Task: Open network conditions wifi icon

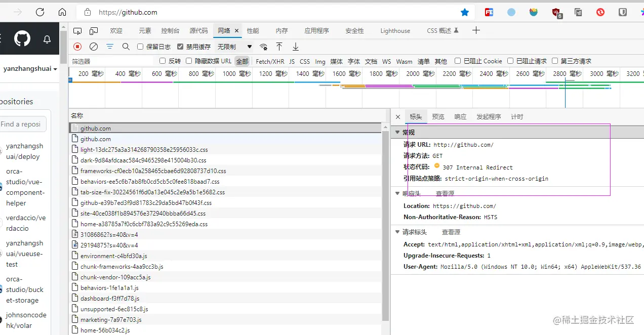Action: pos(263,47)
